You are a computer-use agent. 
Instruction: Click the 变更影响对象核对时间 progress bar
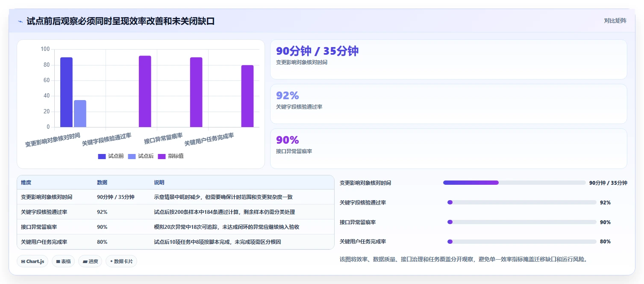[x=515, y=183]
